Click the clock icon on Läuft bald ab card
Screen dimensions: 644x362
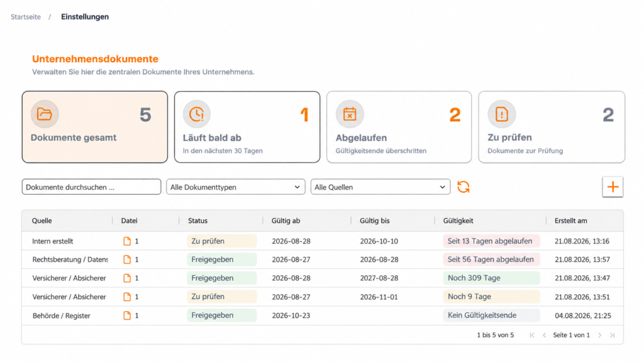tap(197, 114)
